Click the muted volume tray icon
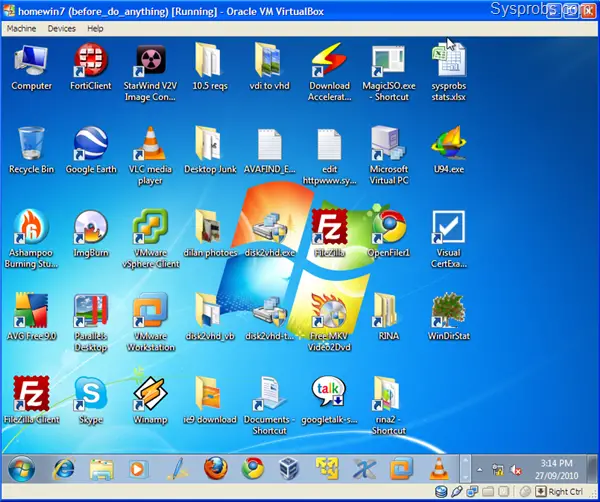Screen dimensions: 600x502 [516, 469]
